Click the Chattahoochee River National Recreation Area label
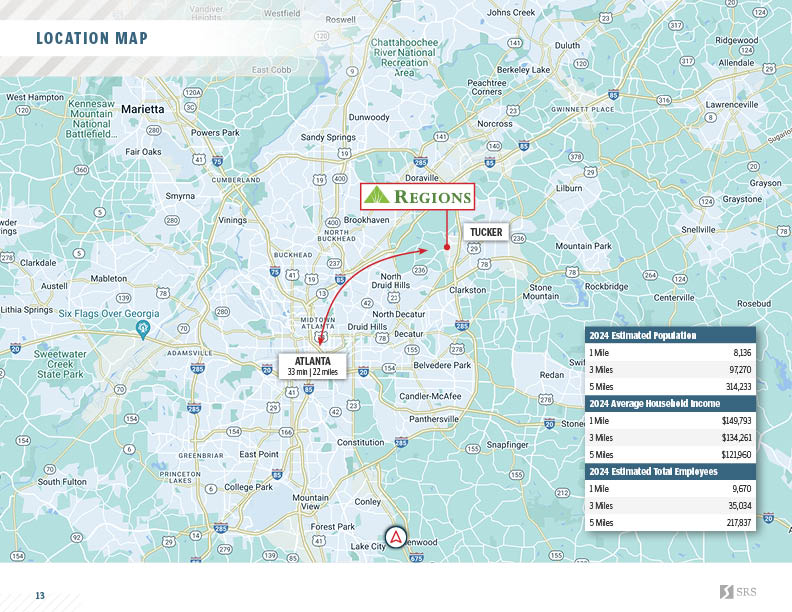The image size is (792, 612). coord(405,58)
